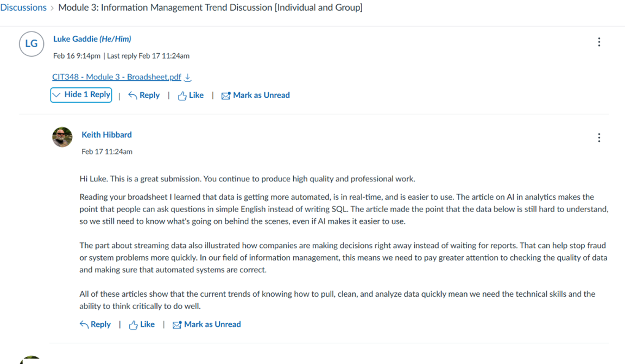
Task: Collapse replies with Hide 1 Reply
Action: click(x=81, y=95)
